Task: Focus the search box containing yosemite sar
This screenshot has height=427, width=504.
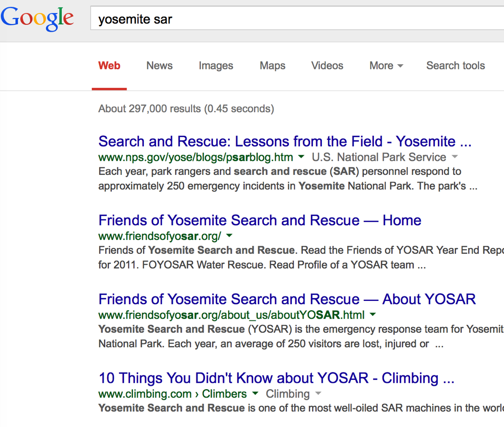Action: pyautogui.click(x=297, y=18)
